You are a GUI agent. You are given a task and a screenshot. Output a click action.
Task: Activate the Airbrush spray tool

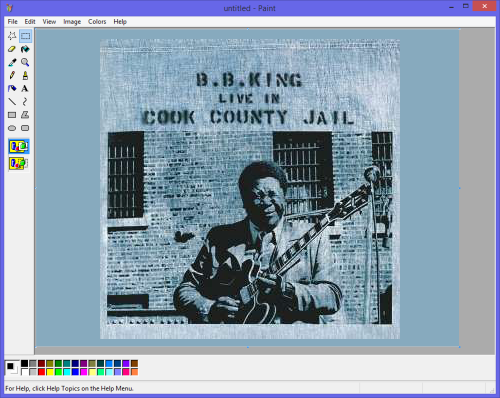click(12, 89)
